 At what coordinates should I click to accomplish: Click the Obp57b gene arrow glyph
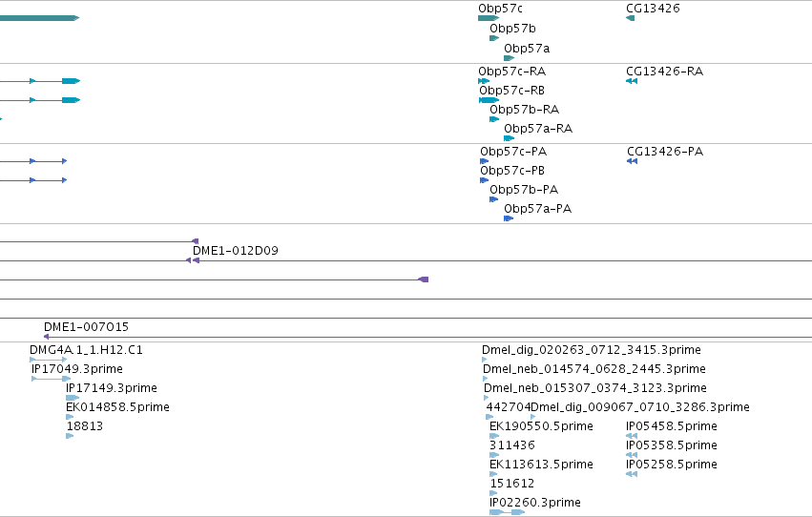pos(494,38)
